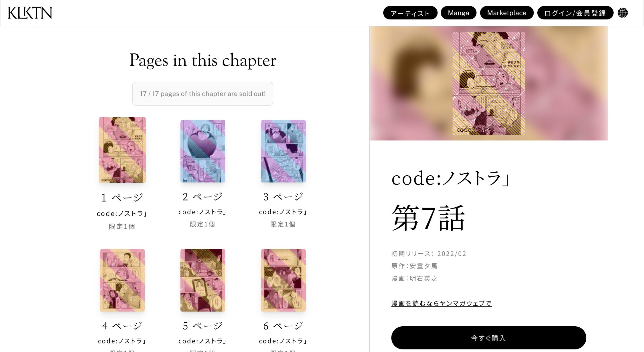Select the 3 ページ title
The width and height of the screenshot is (644, 352).
point(283,196)
